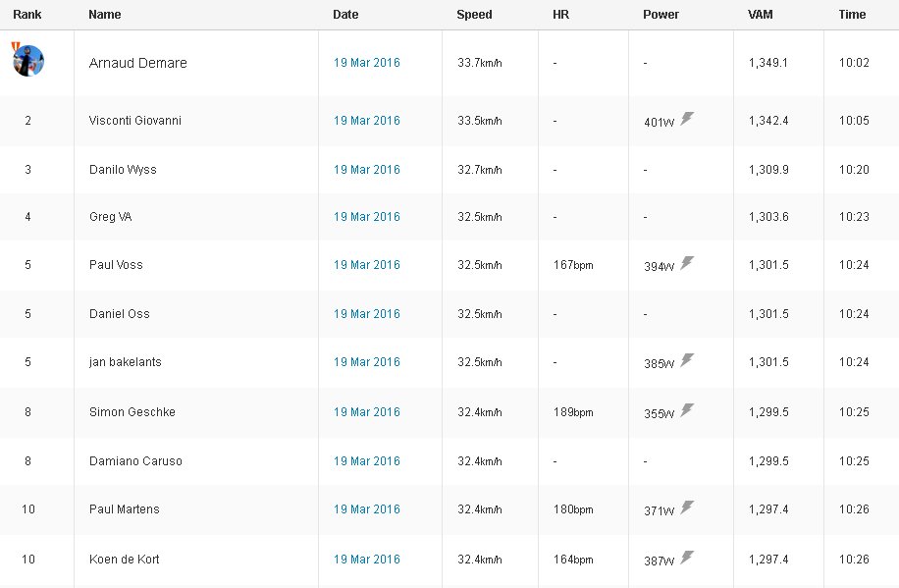This screenshot has height=588, width=899.
Task: Open Paul Voss's activity date link
Action: pyautogui.click(x=366, y=265)
